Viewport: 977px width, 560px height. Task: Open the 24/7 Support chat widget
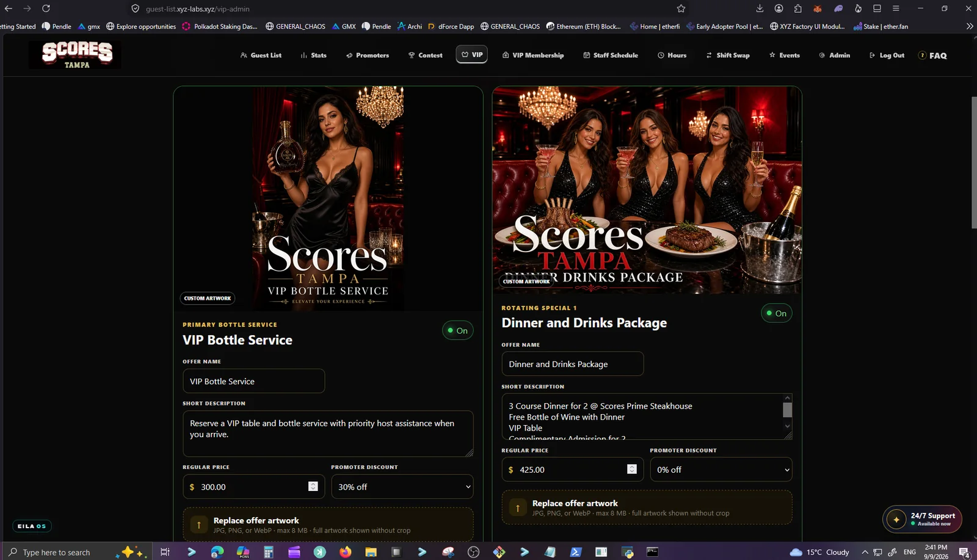[922, 519]
